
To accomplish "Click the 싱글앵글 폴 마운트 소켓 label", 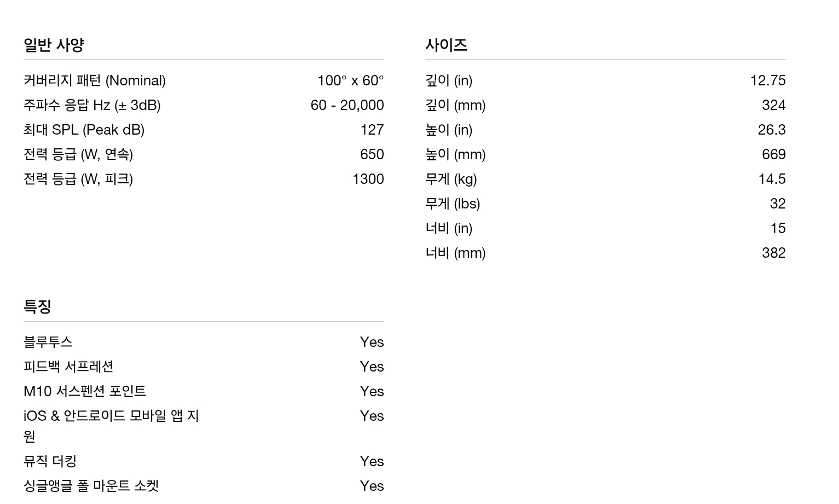I will point(91,486).
